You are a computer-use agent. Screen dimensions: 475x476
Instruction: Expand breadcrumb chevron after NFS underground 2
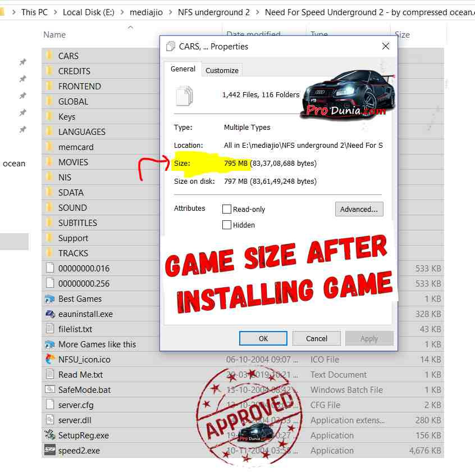coord(257,12)
